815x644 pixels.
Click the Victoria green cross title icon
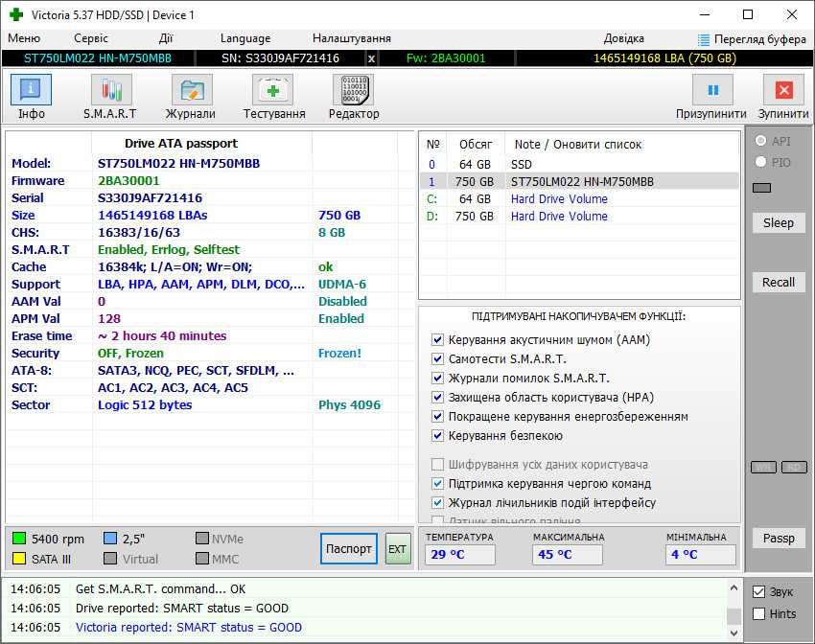(16, 14)
